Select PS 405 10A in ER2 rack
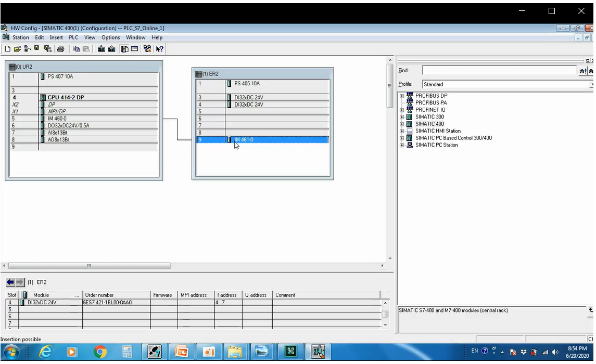The width and height of the screenshot is (596, 364). click(x=247, y=84)
